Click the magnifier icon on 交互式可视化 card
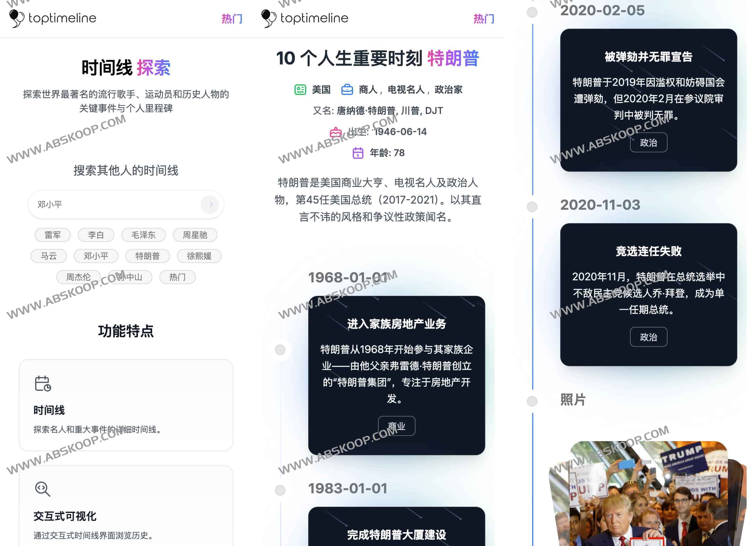Screen dimensions: 756x546 click(x=43, y=489)
